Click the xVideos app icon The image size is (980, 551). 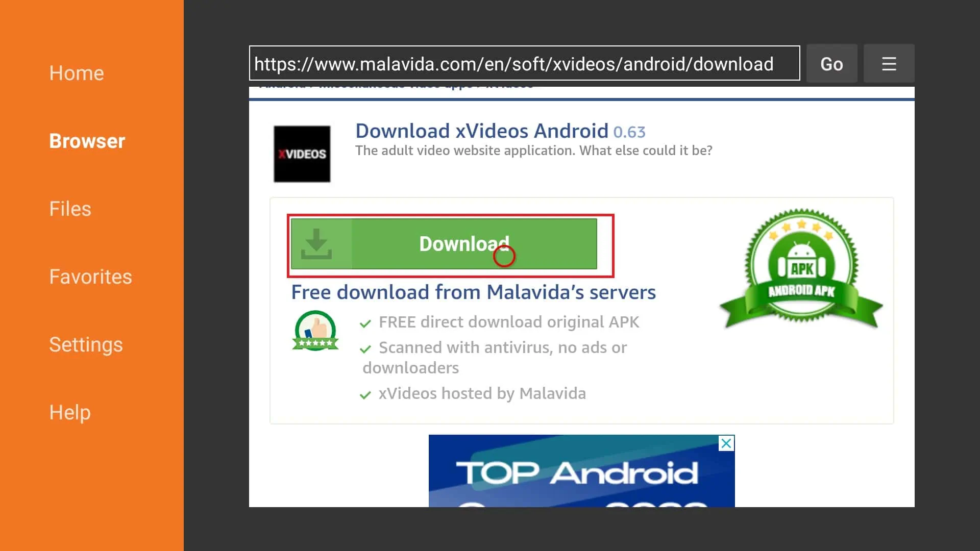302,154
